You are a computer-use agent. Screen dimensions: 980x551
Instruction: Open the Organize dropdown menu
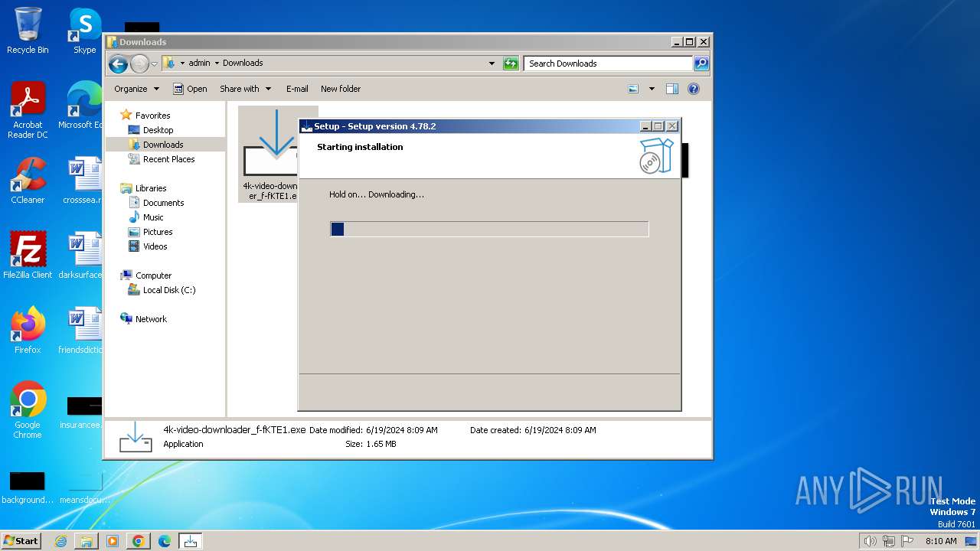coord(136,89)
